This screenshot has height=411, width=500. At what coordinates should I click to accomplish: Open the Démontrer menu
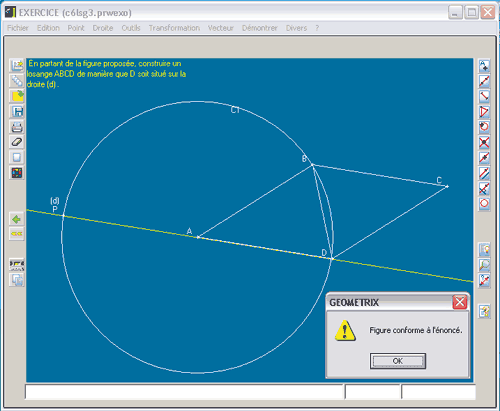coord(260,28)
